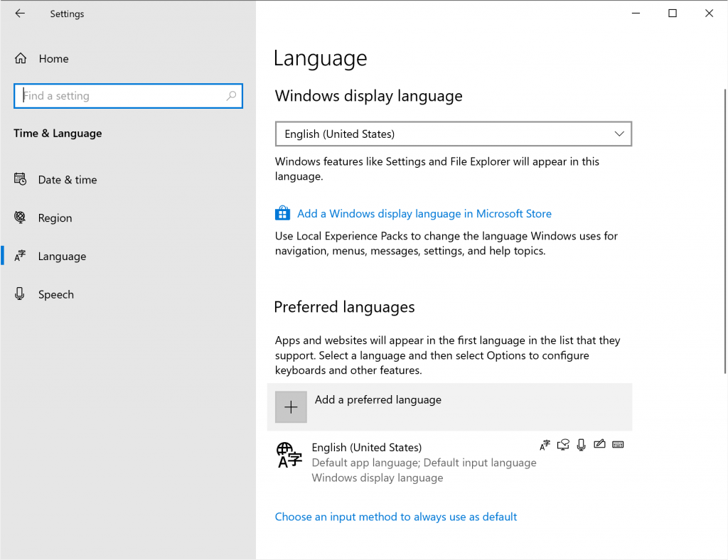Click the handwriting feature icon
Viewport: 728px width, 560px height.
pos(599,444)
